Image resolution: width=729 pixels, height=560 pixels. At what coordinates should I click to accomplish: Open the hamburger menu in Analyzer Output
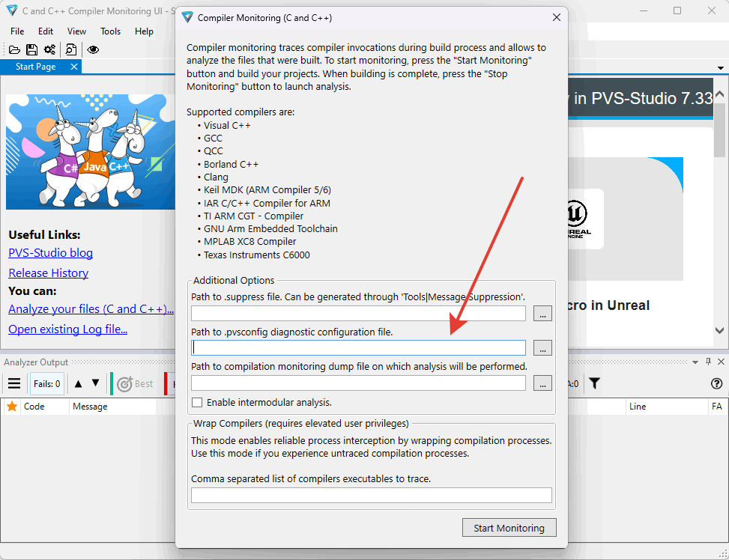pos(14,384)
